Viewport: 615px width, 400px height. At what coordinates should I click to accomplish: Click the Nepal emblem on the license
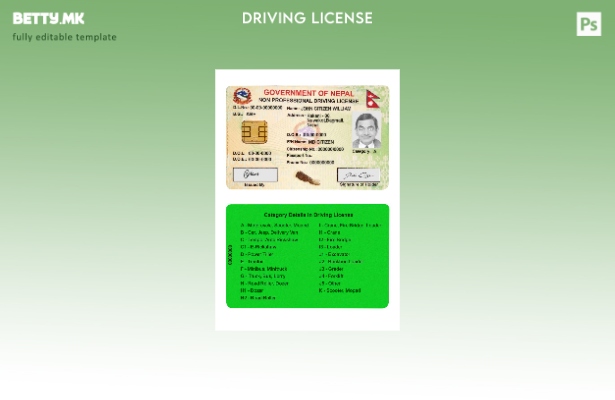(x=244, y=97)
